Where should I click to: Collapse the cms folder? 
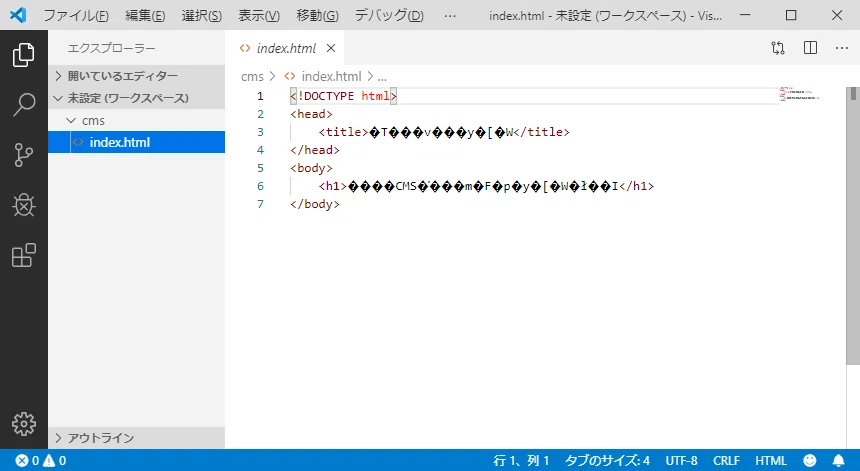pos(137,121)
